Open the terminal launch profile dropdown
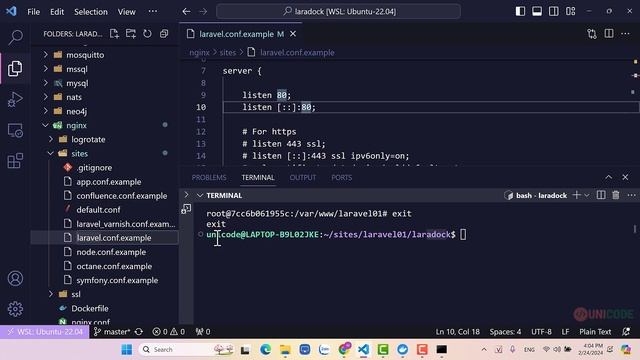 (587, 196)
